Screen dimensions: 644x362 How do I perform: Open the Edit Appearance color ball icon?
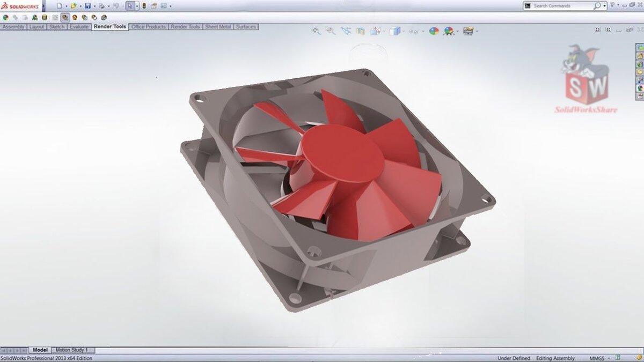pyautogui.click(x=434, y=31)
